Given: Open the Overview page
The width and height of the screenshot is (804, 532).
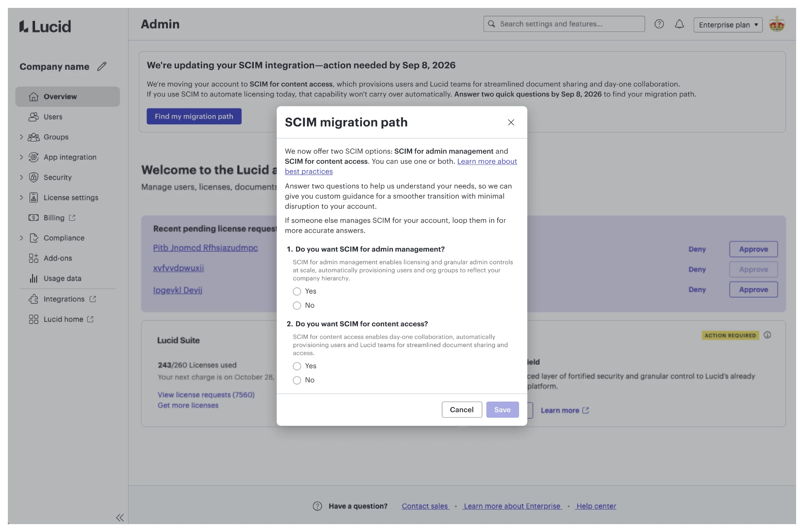Looking at the screenshot, I should coord(67,97).
